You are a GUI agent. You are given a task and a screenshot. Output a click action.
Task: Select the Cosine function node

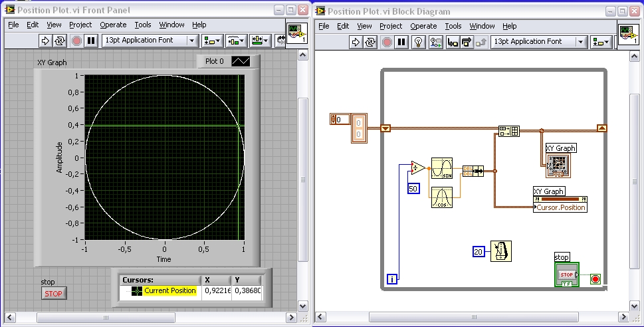[x=441, y=197]
